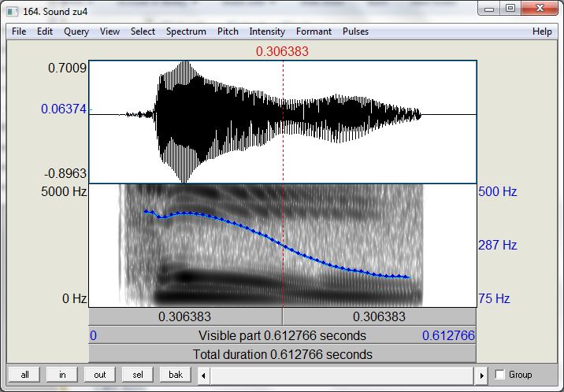This screenshot has width=564, height=392.
Task: Click the last blue pitch contour point
Action: pyautogui.click(x=406, y=276)
